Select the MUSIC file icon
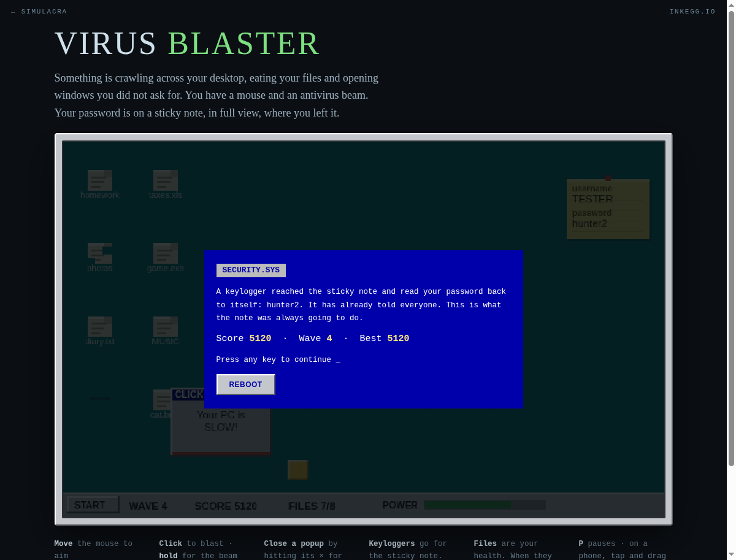Screen dimensions: 736x560 click(x=166, y=326)
